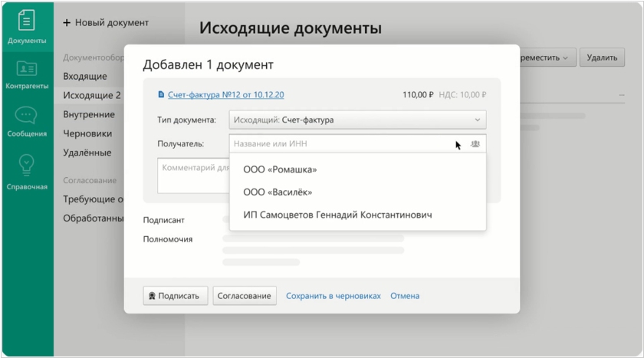Open Входящие folder in sidebar
The height and width of the screenshot is (358, 644).
point(85,77)
